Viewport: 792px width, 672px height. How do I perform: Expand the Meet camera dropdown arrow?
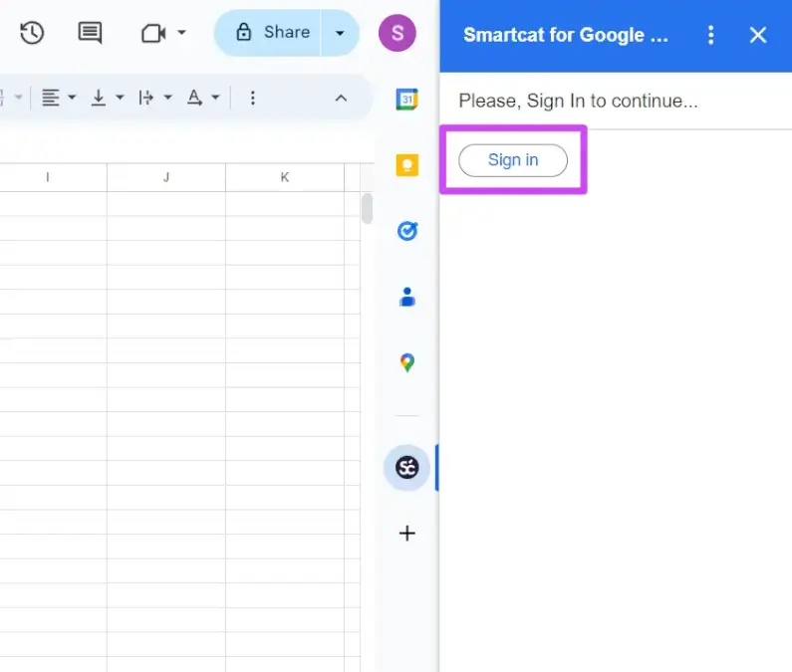[181, 33]
